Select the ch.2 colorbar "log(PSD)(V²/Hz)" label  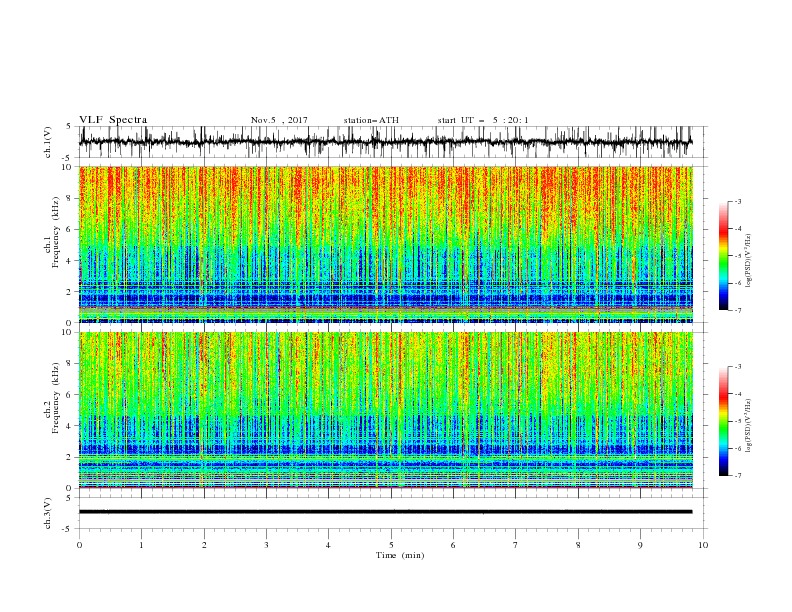coord(749,426)
